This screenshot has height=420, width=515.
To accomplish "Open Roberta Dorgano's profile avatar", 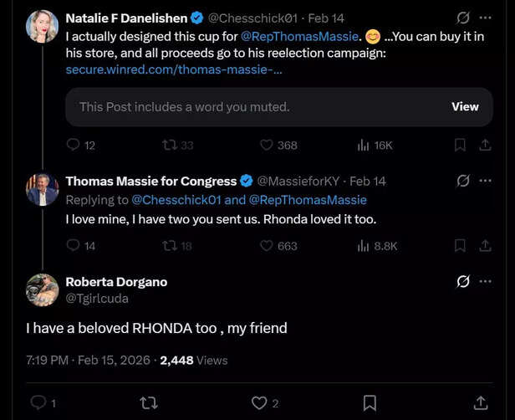I will (x=43, y=289).
